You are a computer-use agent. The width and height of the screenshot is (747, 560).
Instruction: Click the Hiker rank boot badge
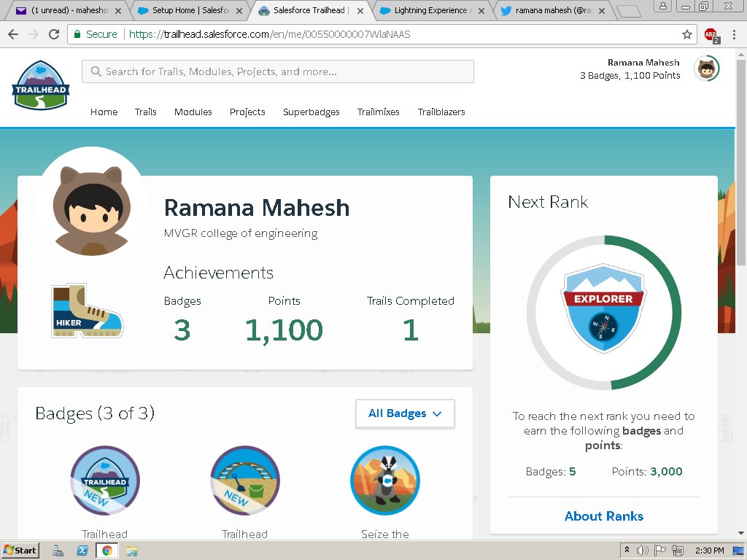click(x=87, y=311)
